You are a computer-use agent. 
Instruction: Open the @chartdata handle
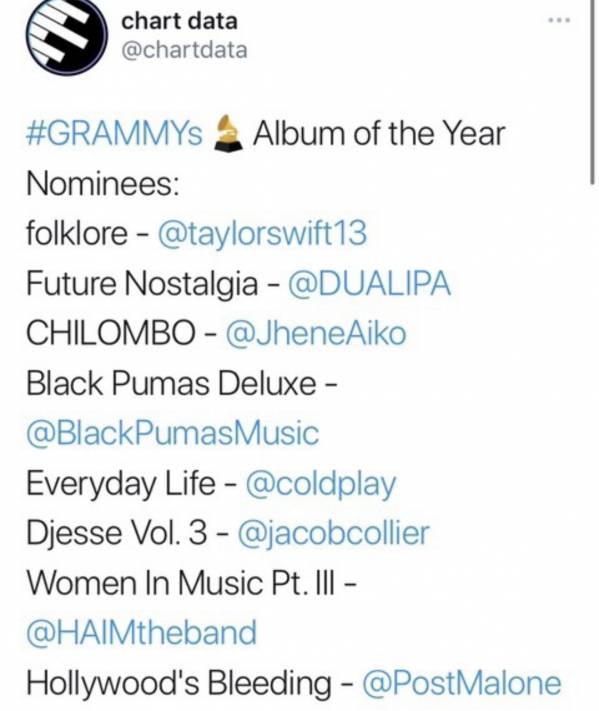[184, 50]
